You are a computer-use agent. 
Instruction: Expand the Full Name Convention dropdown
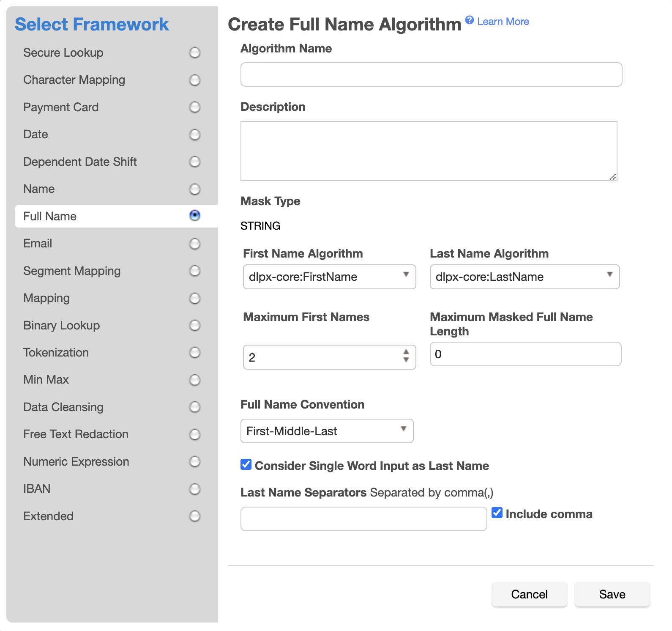(x=327, y=431)
